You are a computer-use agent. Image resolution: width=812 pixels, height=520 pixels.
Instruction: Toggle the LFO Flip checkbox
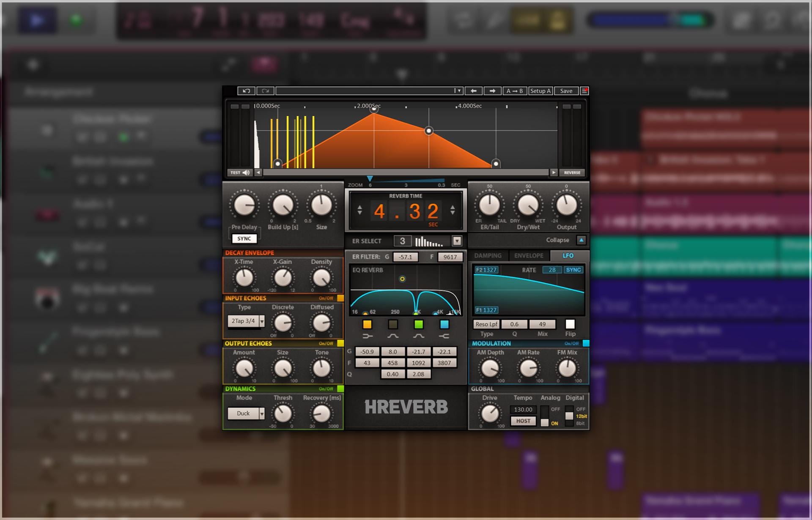point(570,324)
